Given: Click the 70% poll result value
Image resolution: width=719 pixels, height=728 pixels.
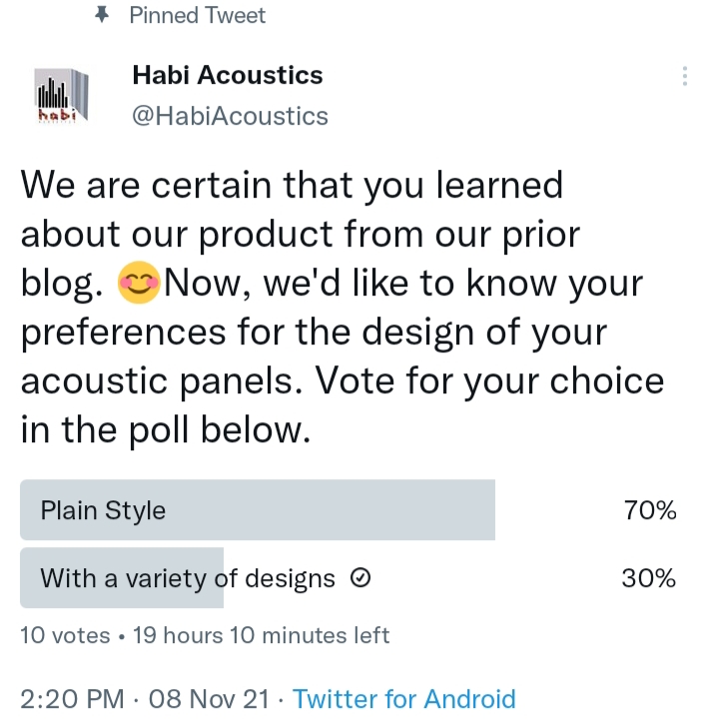Looking at the screenshot, I should [649, 511].
